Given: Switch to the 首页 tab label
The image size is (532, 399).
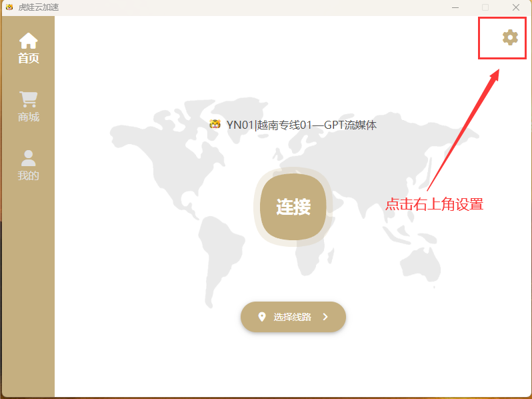Looking at the screenshot, I should [28, 59].
